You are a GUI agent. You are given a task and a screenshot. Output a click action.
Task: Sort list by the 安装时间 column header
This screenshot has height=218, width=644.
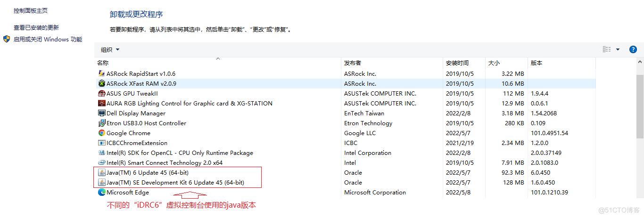[x=464, y=63]
